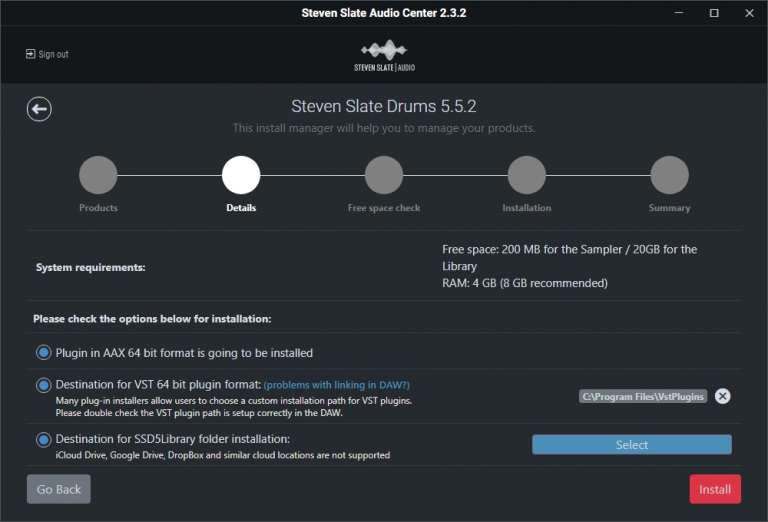Click the Sign out text link

pyautogui.click(x=54, y=54)
